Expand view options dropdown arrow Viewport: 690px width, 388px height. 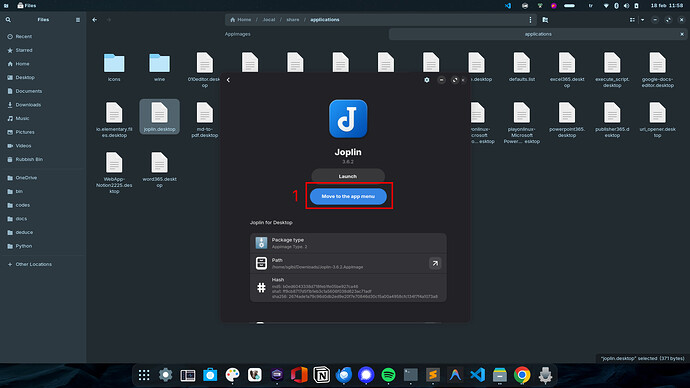click(x=642, y=20)
